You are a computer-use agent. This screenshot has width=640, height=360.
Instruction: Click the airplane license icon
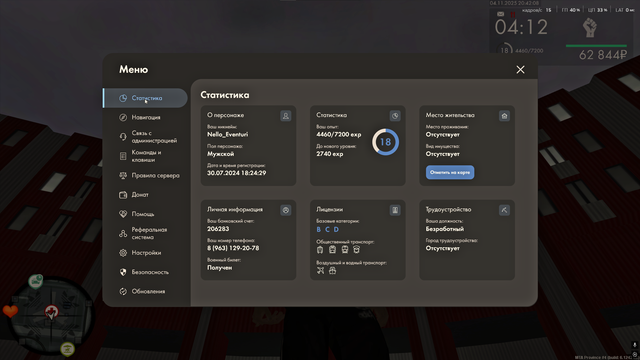point(320,270)
